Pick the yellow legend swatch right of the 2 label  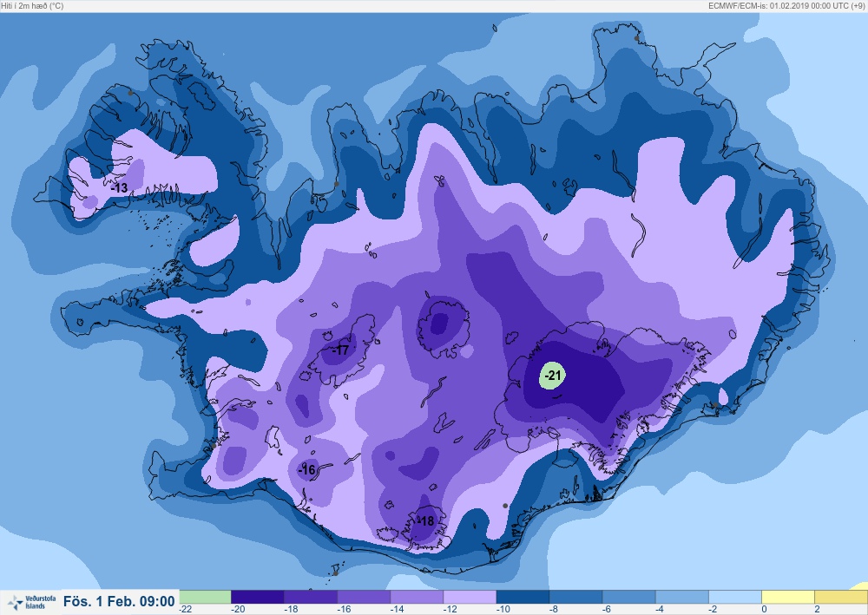(841, 597)
